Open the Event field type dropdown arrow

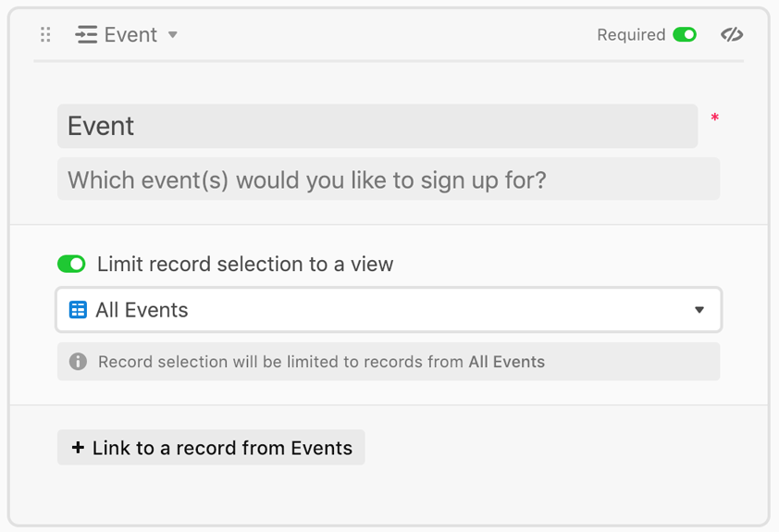(172, 35)
